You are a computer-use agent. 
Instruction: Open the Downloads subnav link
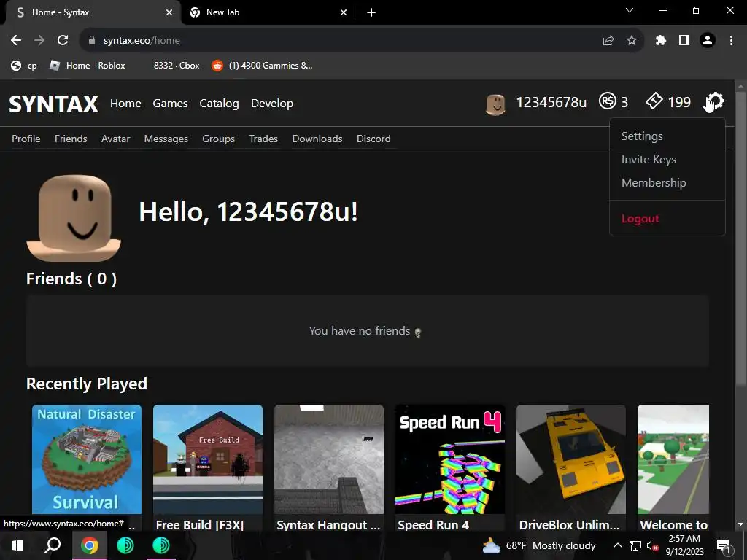click(317, 139)
